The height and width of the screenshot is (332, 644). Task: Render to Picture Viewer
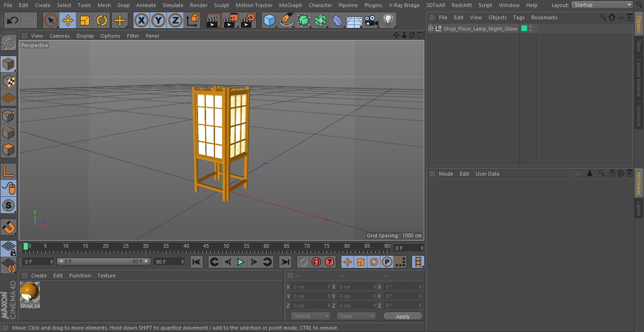(231, 20)
